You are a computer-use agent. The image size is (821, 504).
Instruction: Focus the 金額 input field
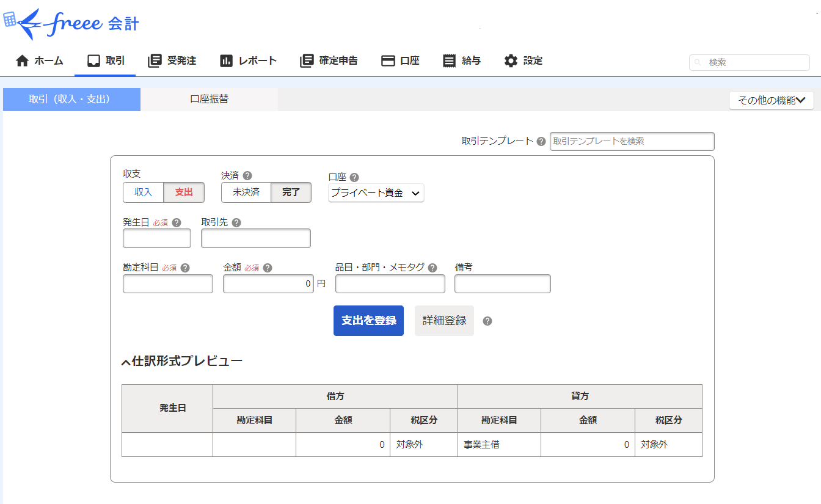point(268,284)
